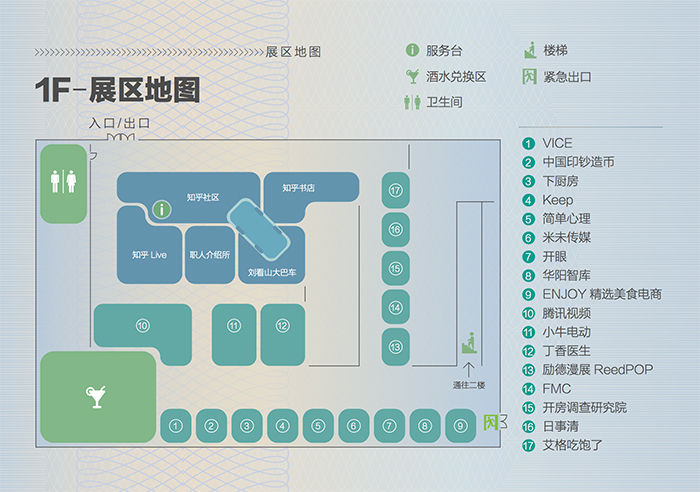Select booth 13 on the map

click(x=396, y=347)
